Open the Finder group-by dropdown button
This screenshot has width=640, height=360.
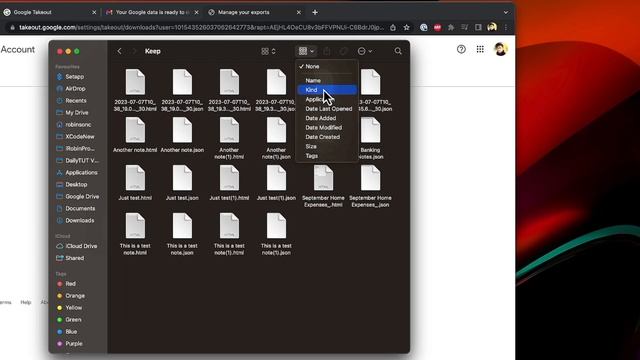point(306,51)
